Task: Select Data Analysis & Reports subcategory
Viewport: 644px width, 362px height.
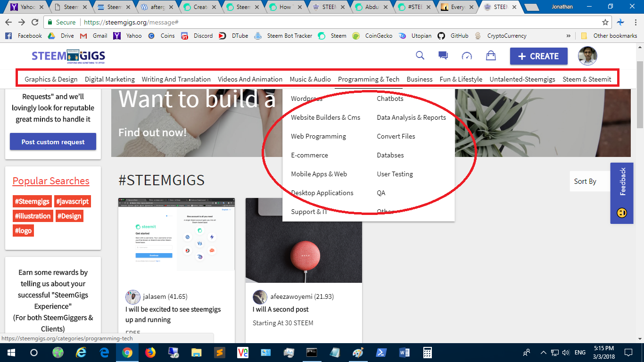Action: (412, 117)
